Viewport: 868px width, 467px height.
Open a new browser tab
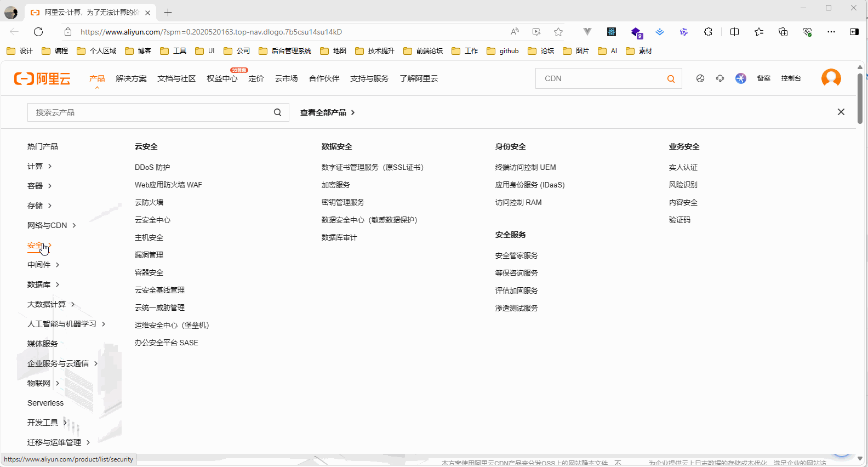click(x=168, y=12)
